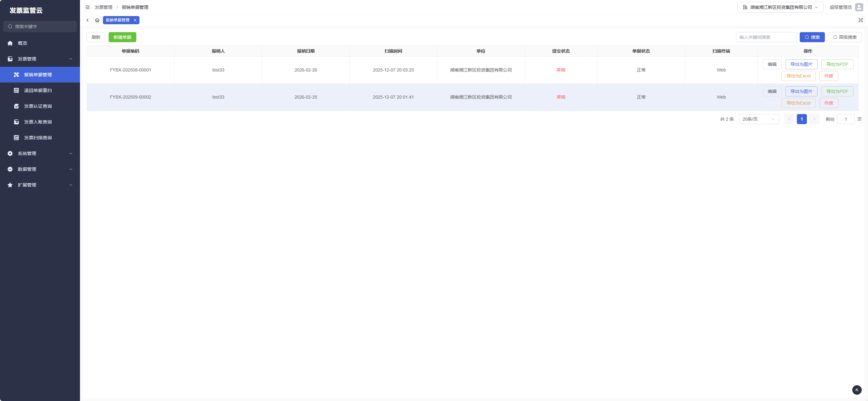Open 发票扫描查询 menu item
868x401 pixels.
[40, 138]
